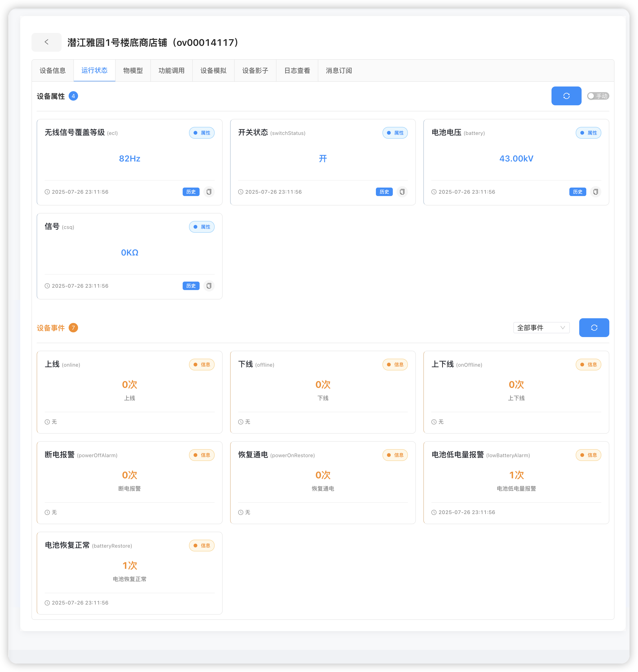Copy the 开关状态 property value
Viewport: 638px width, 672px height.
pyautogui.click(x=402, y=192)
